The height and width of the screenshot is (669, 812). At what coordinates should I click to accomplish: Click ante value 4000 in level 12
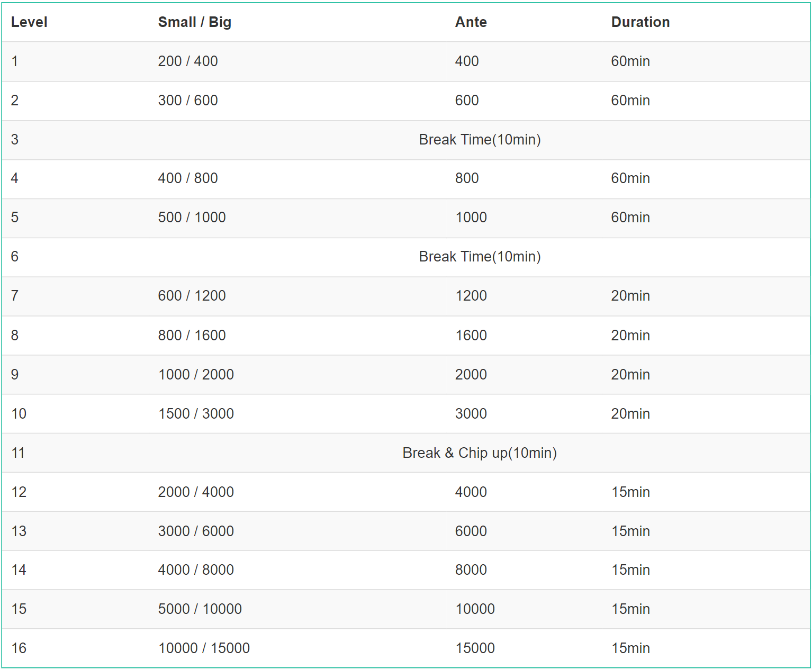(x=471, y=492)
